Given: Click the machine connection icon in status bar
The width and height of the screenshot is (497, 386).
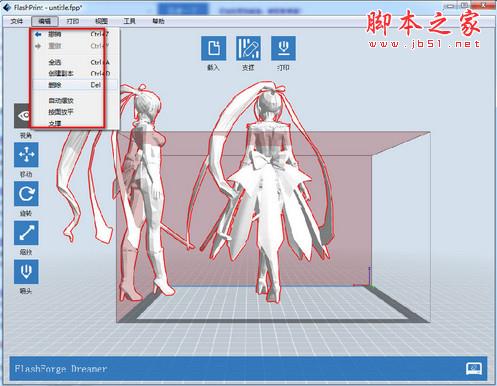Looking at the screenshot, I should pyautogui.click(x=474, y=368).
